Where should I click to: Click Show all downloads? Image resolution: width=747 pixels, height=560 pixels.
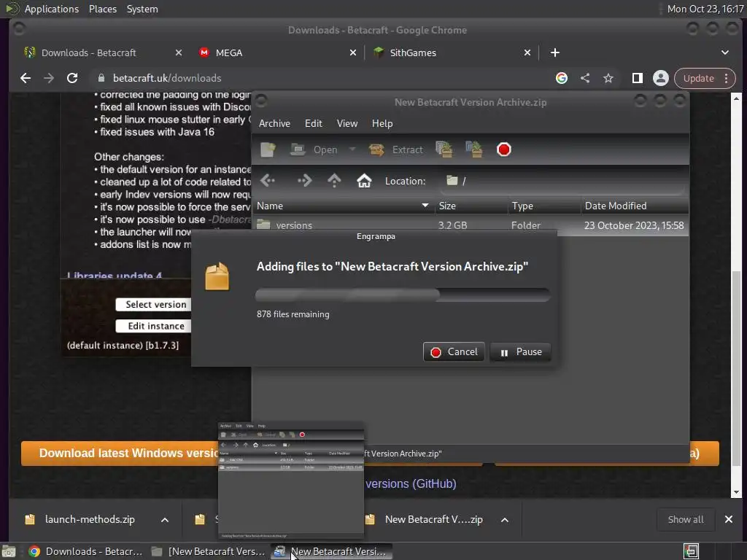[686, 519]
